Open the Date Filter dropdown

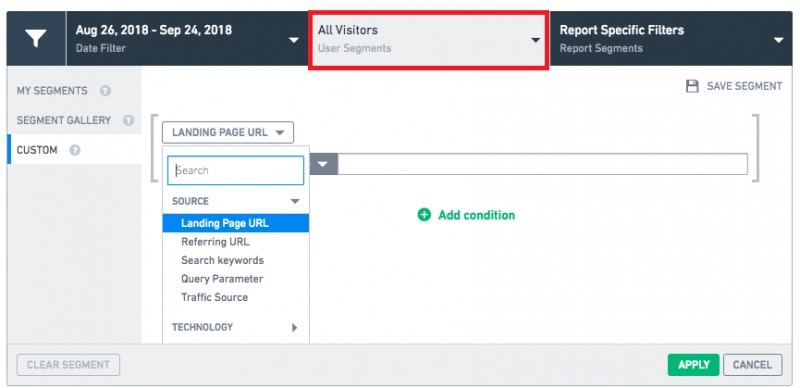point(187,39)
